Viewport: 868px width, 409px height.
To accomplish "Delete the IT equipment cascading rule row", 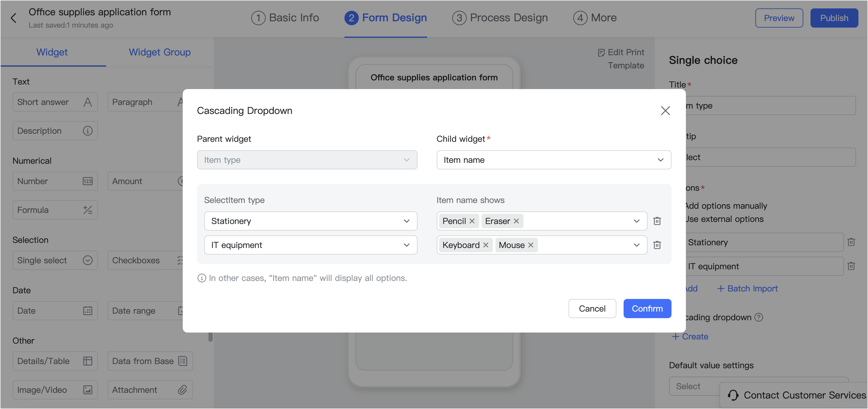I will 657,245.
